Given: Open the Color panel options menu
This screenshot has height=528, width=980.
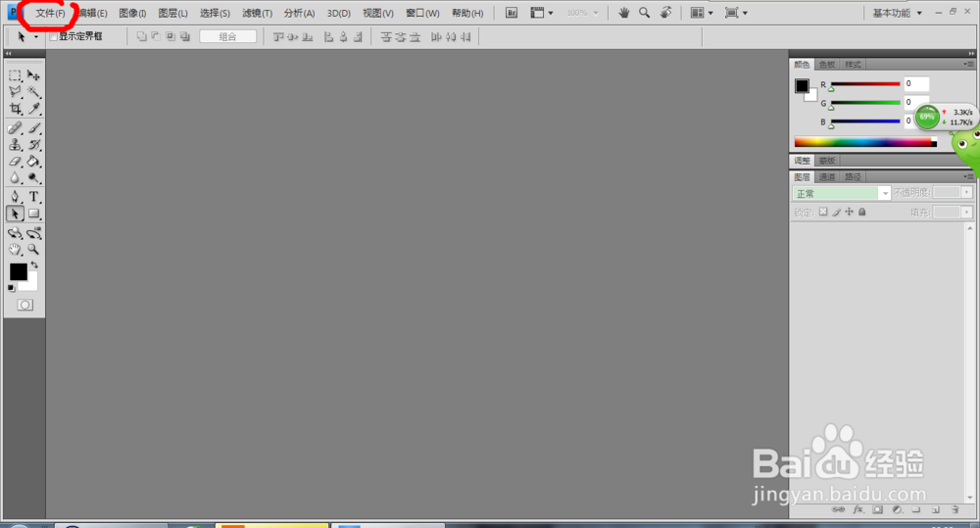Looking at the screenshot, I should click(968, 64).
